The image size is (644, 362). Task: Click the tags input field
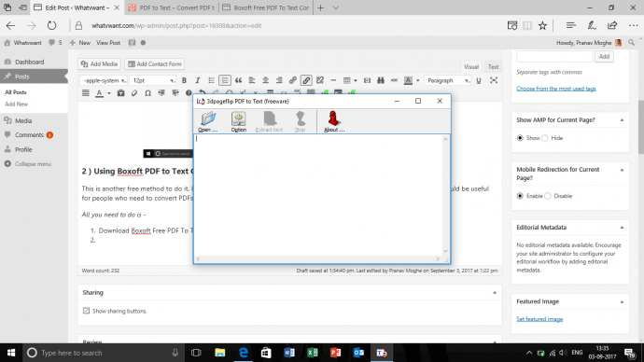point(554,56)
